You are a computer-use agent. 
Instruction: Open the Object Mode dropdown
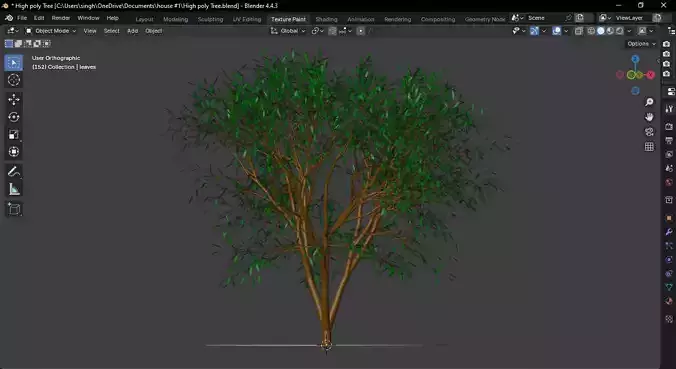50,31
